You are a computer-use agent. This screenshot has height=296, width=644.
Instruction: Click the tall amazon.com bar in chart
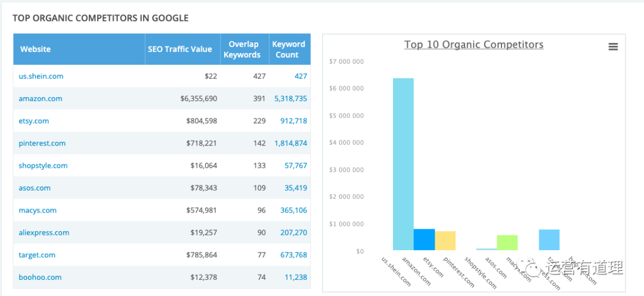[x=403, y=164]
